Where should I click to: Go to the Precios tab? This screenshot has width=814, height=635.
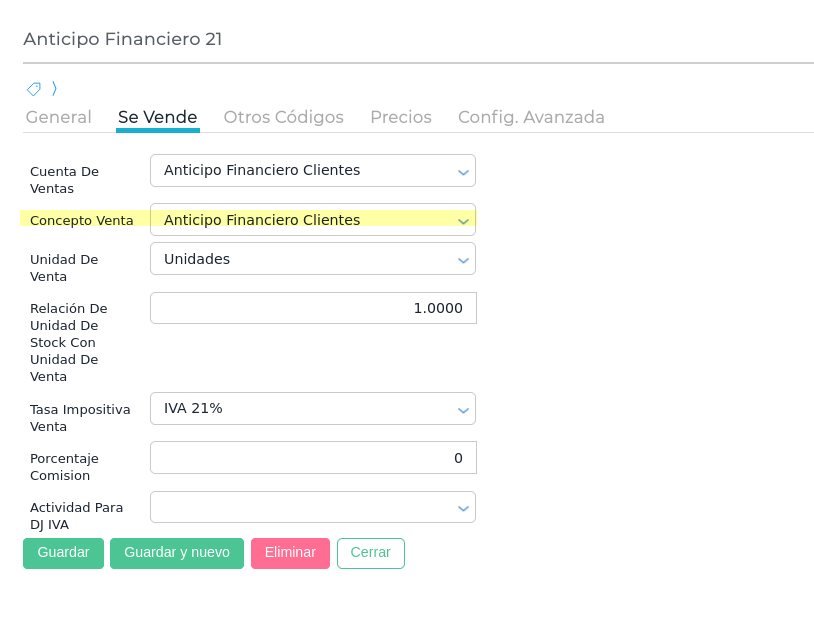(401, 117)
